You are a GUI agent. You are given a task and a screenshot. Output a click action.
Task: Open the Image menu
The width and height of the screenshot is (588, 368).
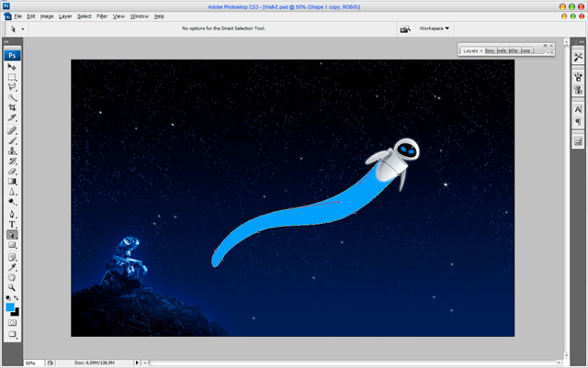point(47,17)
